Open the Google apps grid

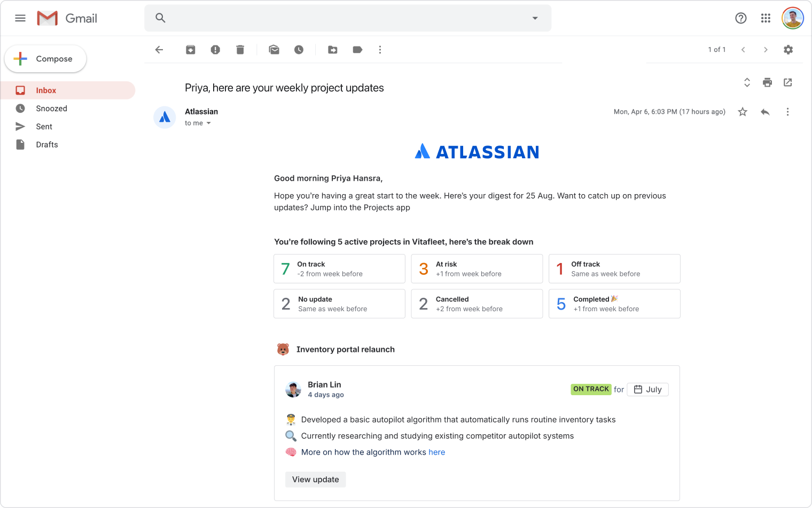click(x=766, y=18)
